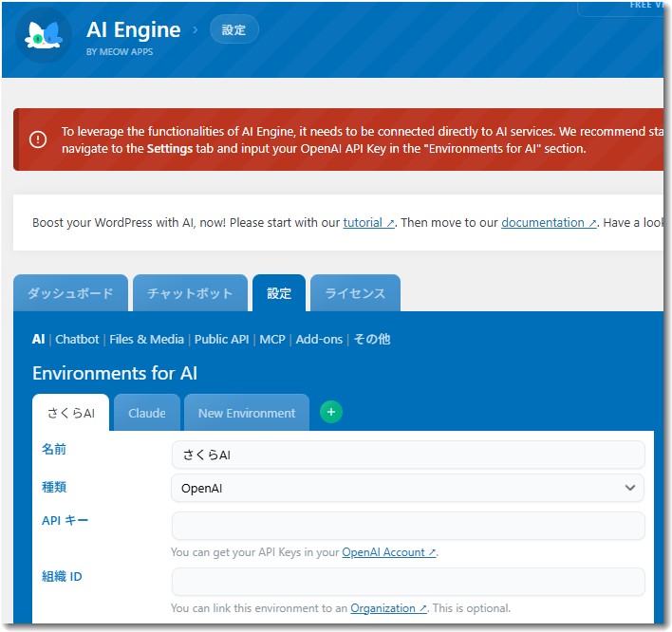Follow the OpenAI Account link
672x632 pixels.
click(x=388, y=552)
